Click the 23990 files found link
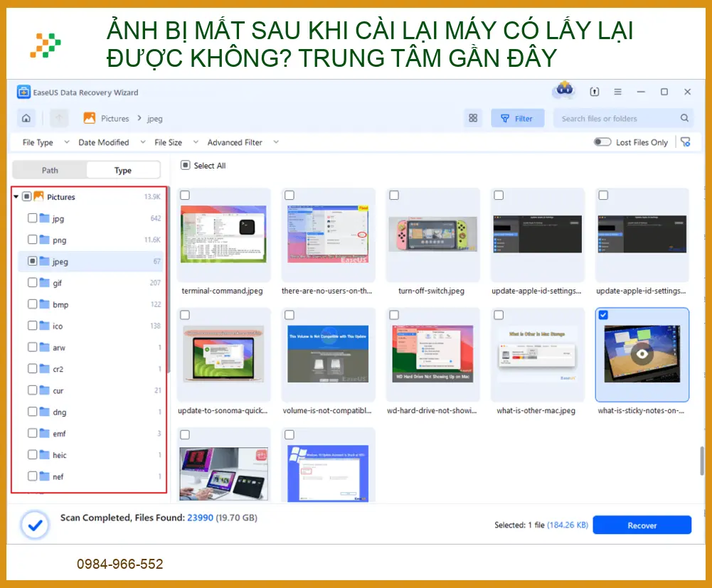Viewport: 712px width, 588px height. [201, 518]
